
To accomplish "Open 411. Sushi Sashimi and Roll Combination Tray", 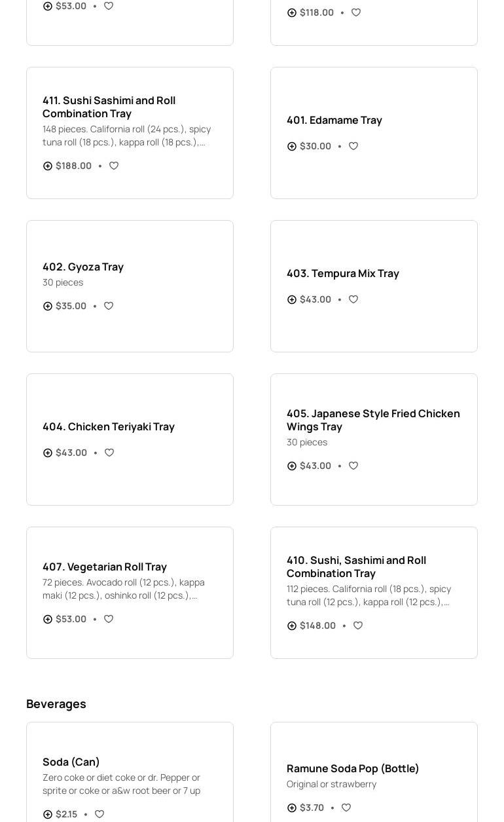I will coord(109,107).
